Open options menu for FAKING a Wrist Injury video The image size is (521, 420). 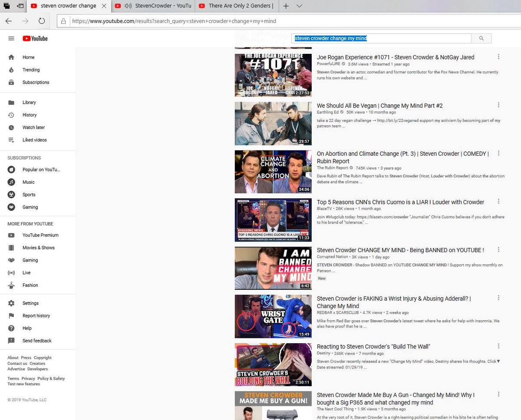pos(498,298)
